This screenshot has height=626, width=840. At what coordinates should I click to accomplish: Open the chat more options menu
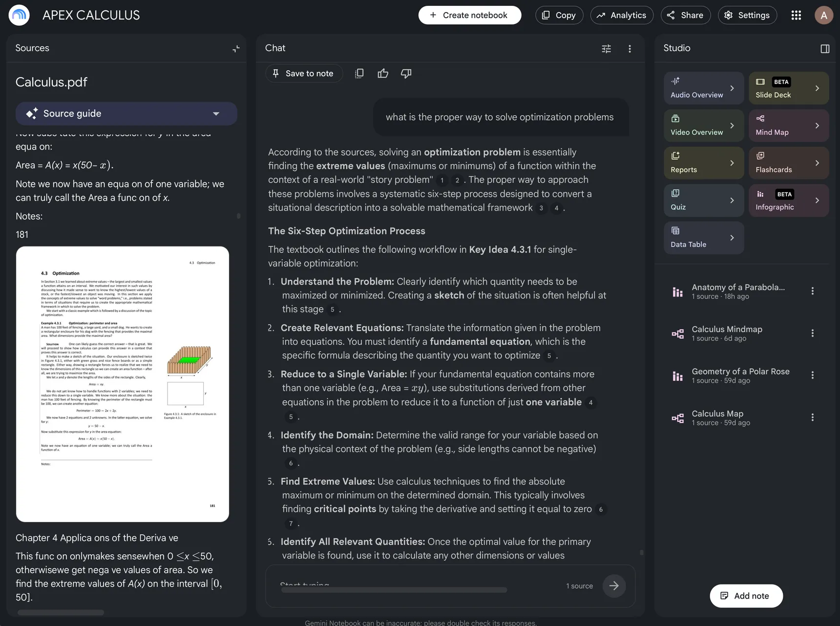tap(630, 48)
